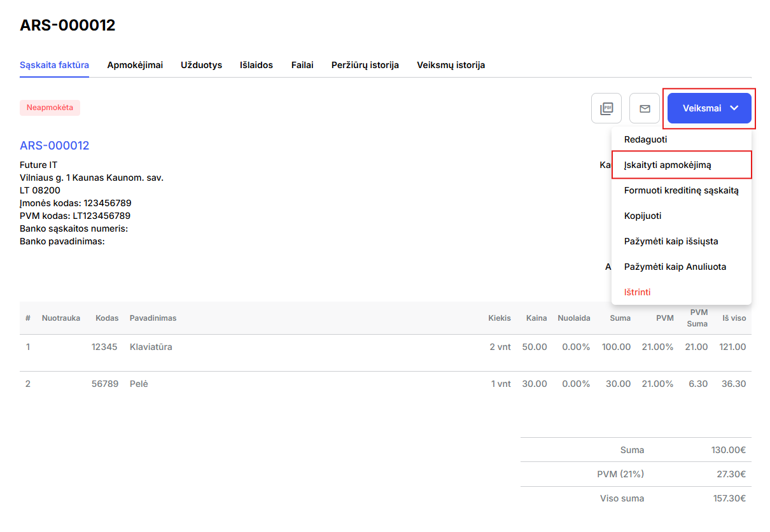Click the 1 vnt quantity cell

click(501, 384)
